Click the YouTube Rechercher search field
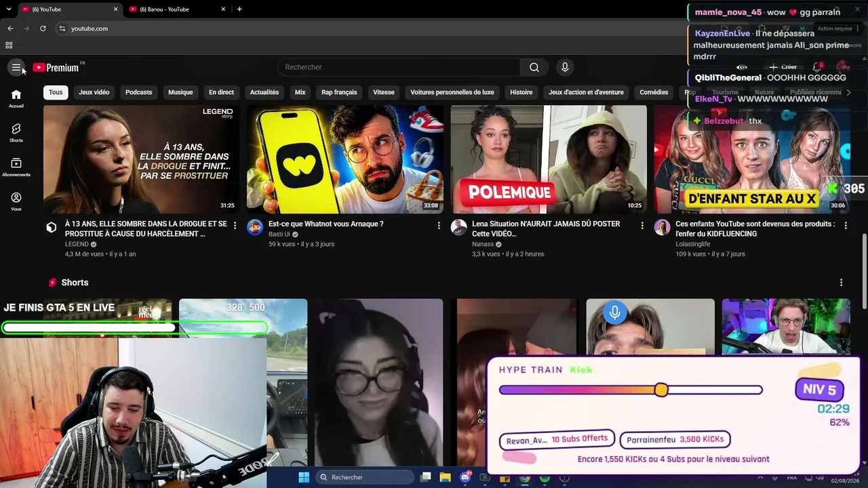868x488 pixels. click(399, 67)
